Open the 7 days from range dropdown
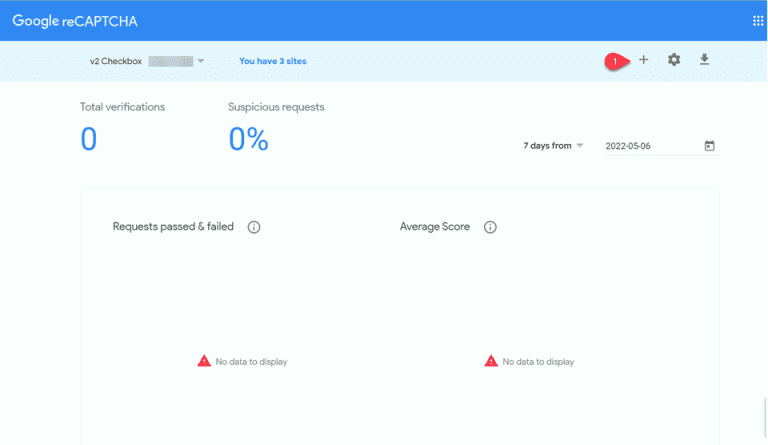The width and height of the screenshot is (768, 445). (x=553, y=146)
